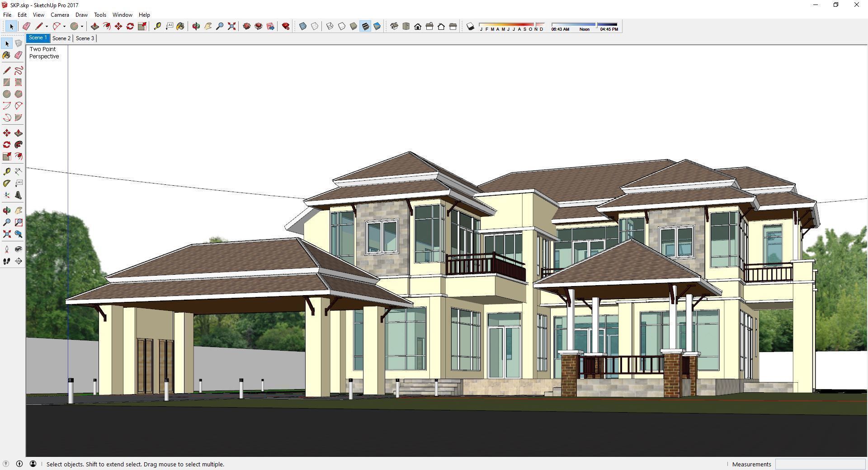Select the Pie tool
The width and height of the screenshot is (868, 470).
coord(19,117)
